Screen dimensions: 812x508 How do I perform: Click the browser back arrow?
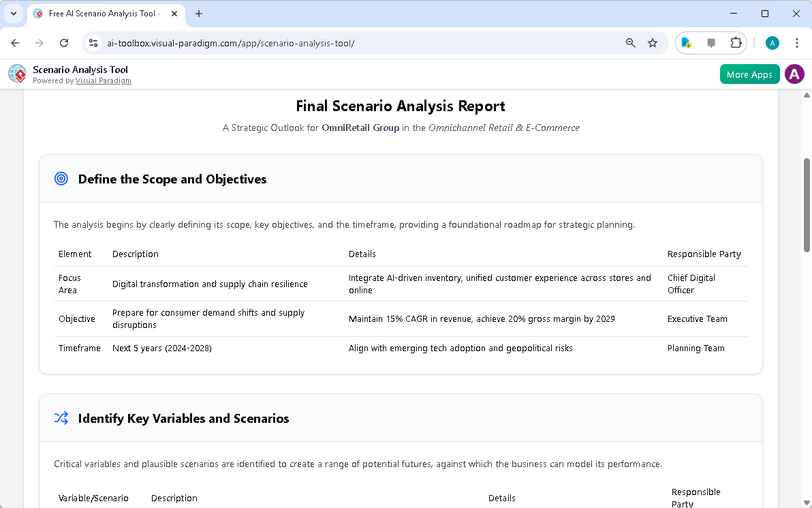click(15, 42)
